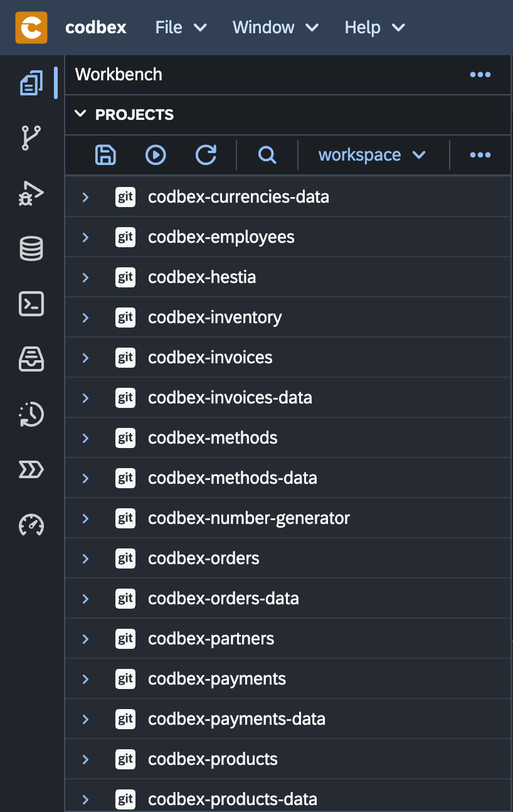Open the Monitoring gauge icon
The height and width of the screenshot is (812, 513).
coord(31,525)
